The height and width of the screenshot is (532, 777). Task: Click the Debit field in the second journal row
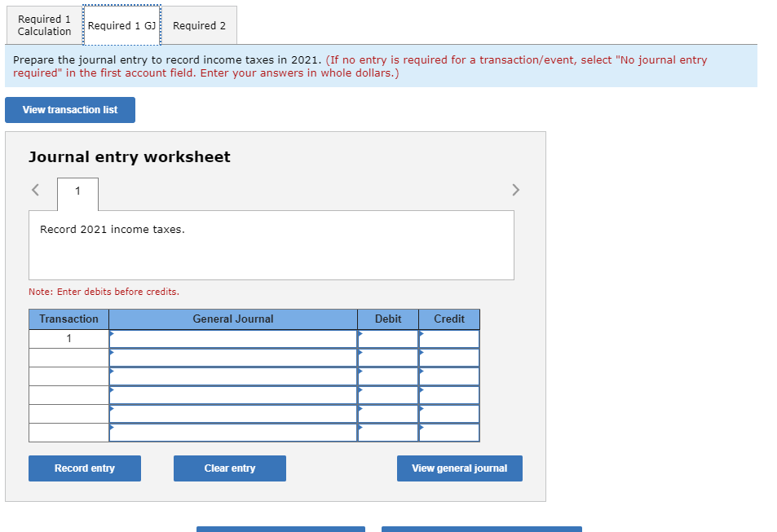click(387, 357)
